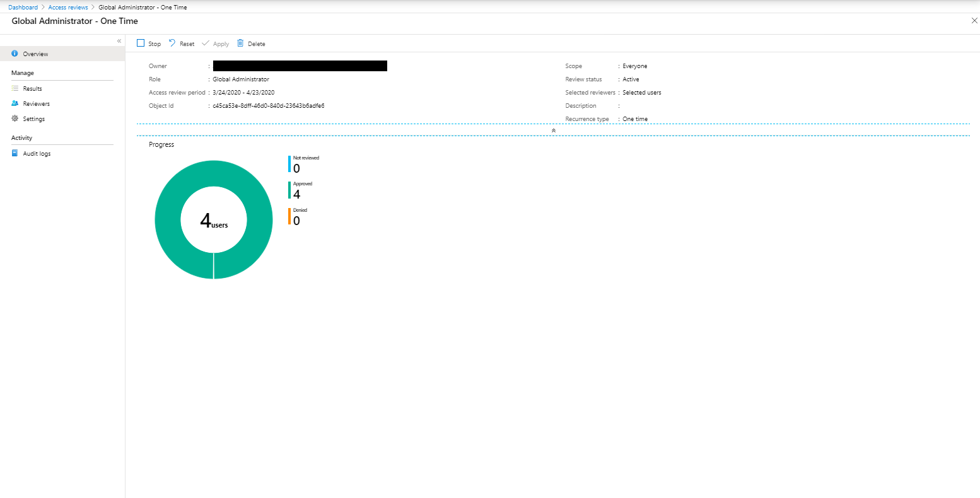Click the Reset button label

(187, 44)
